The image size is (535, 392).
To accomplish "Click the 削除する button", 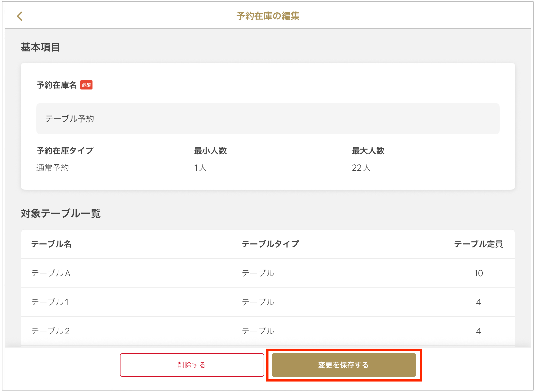I will tap(192, 365).
